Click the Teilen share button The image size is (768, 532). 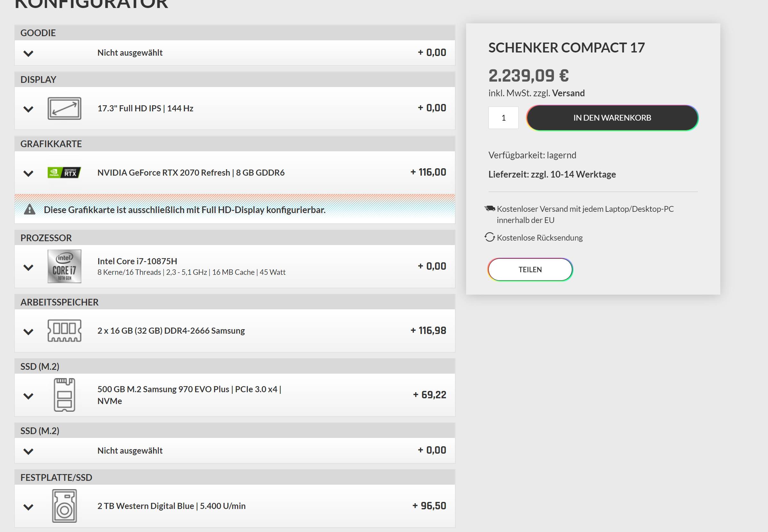(530, 270)
